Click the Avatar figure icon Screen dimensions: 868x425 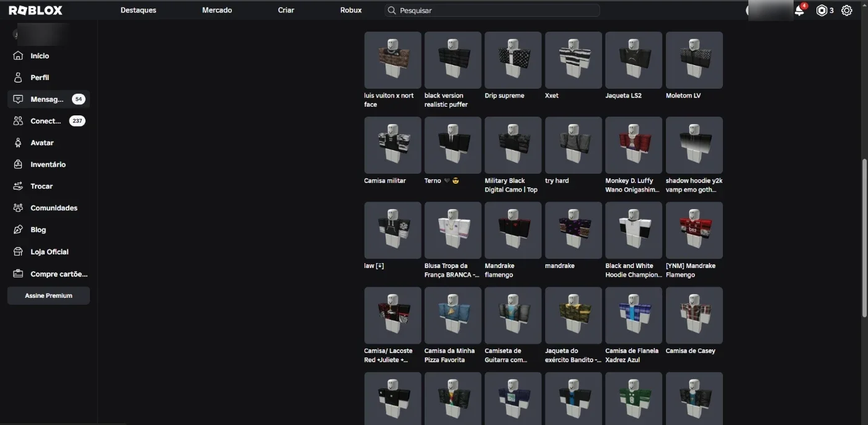pyautogui.click(x=18, y=143)
